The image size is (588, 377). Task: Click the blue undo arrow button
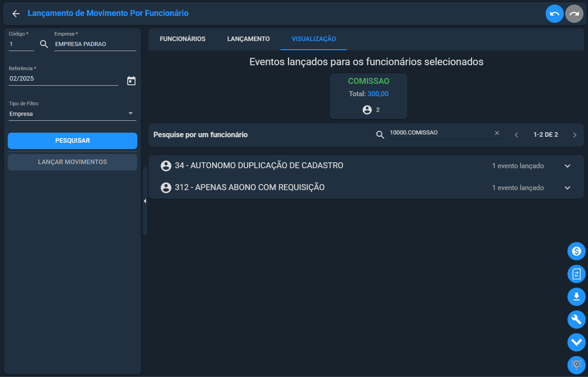[x=555, y=14]
